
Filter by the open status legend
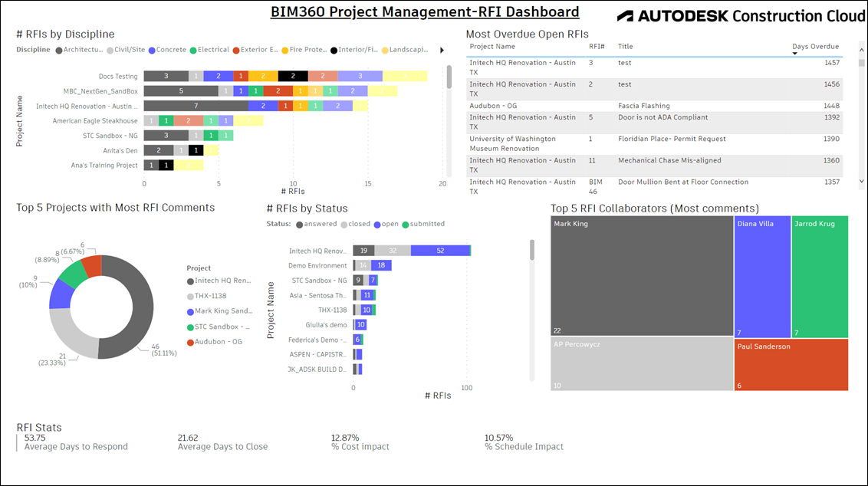pos(386,224)
